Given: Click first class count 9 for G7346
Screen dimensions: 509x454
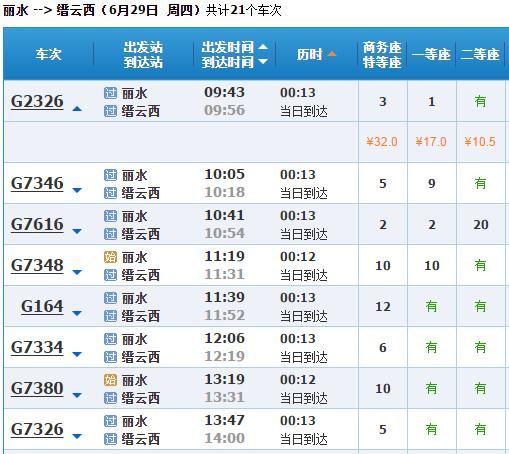Looking at the screenshot, I should (432, 184).
